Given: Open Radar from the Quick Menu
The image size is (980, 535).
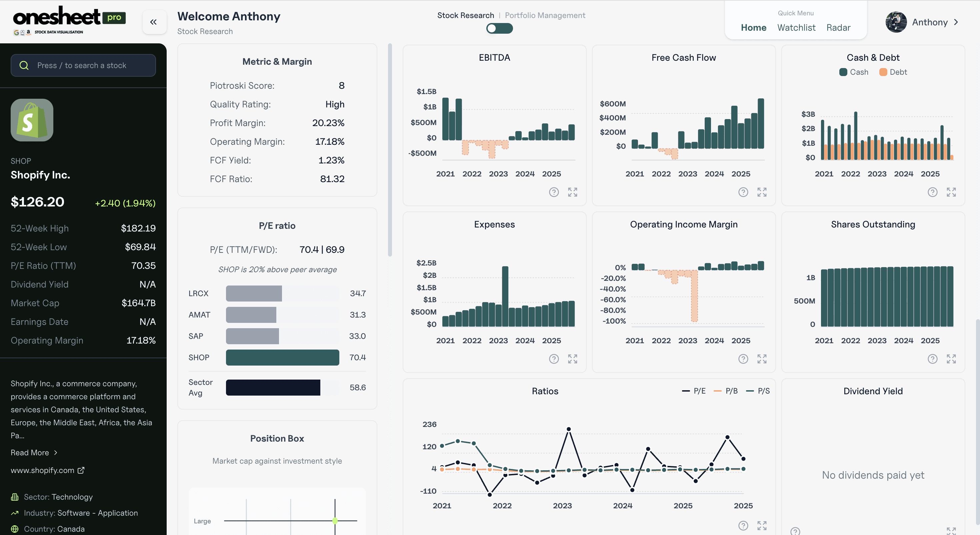Looking at the screenshot, I should tap(838, 27).
